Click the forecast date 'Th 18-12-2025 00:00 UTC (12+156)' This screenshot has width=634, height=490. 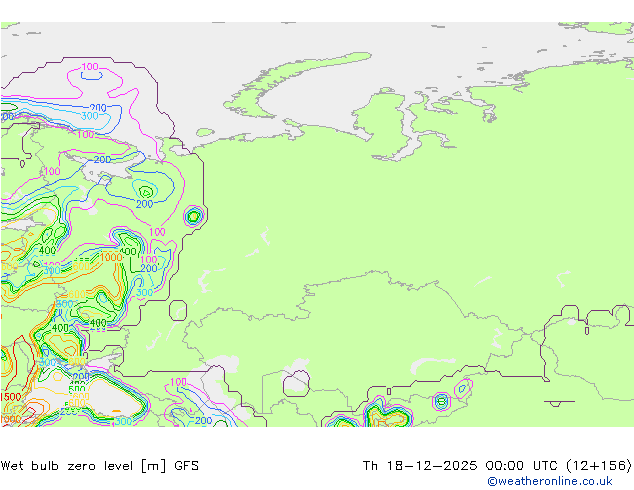pos(497,466)
